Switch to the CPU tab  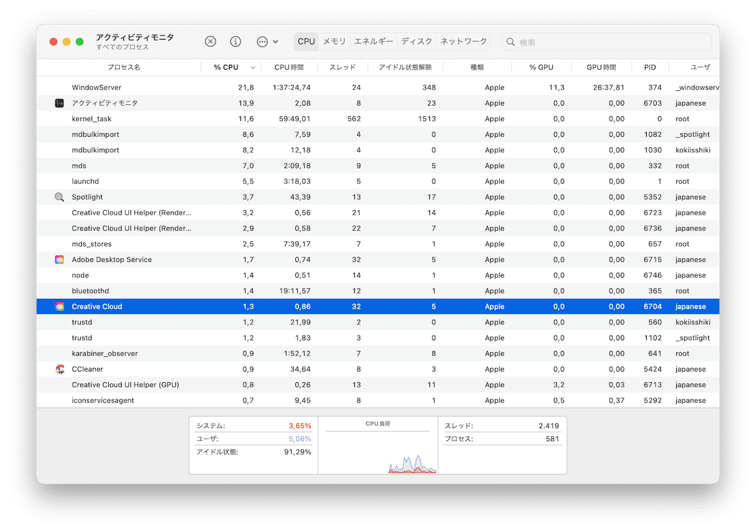pos(307,42)
